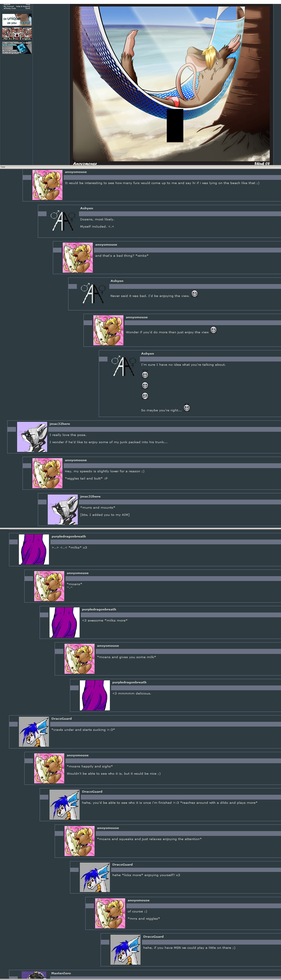Click anoyomouse's avatar on the first comment

click(x=47, y=185)
